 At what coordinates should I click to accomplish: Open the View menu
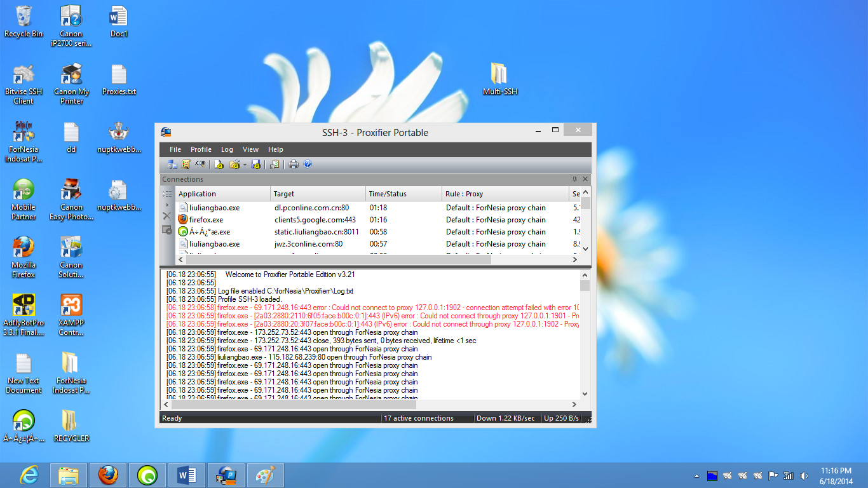tap(250, 149)
